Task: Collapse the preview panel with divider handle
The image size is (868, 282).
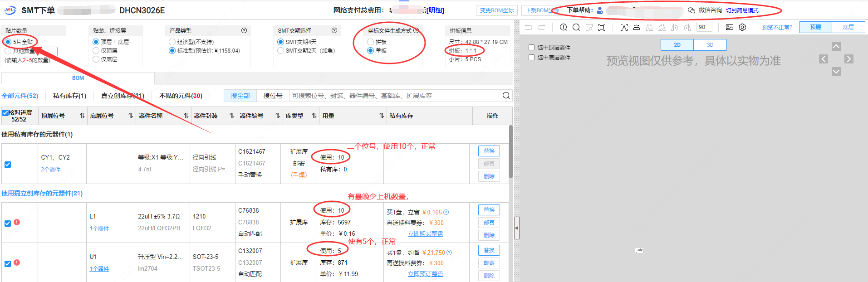Action: point(516,228)
